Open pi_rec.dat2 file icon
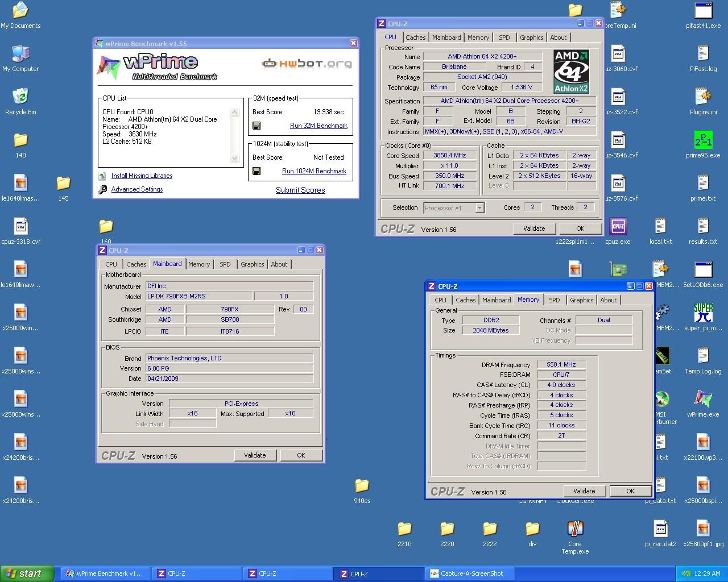 (x=660, y=534)
